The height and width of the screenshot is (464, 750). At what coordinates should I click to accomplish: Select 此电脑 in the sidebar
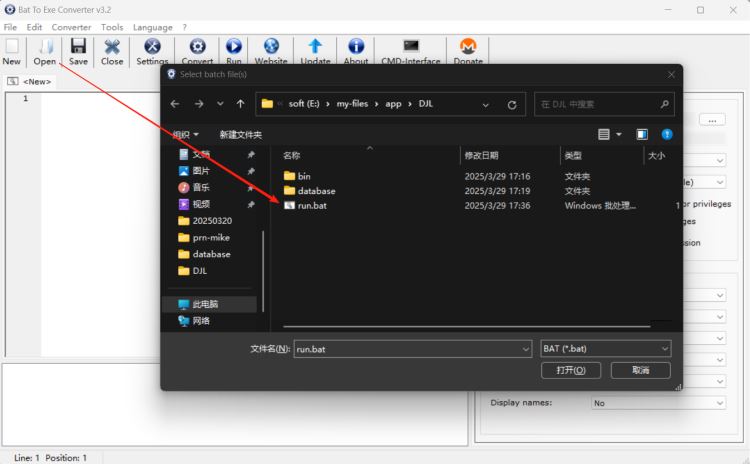tap(210, 304)
